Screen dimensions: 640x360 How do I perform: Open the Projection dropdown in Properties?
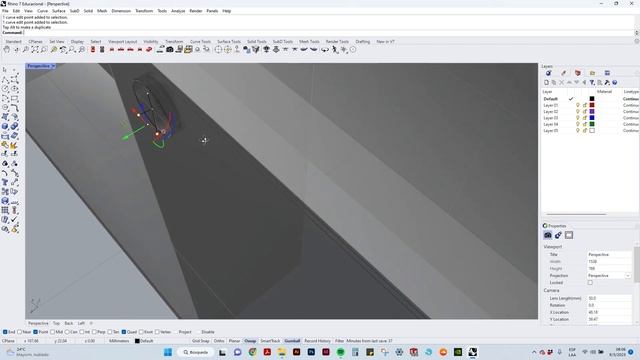628,276
